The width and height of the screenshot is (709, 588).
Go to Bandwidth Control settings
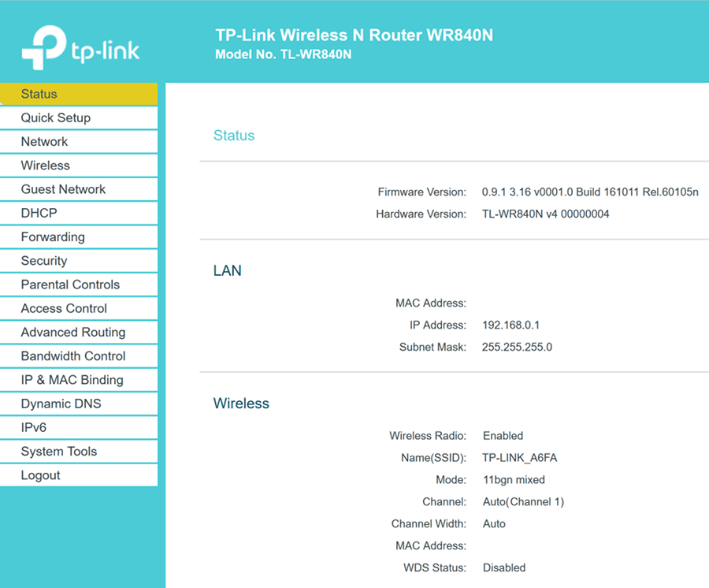(x=79, y=356)
